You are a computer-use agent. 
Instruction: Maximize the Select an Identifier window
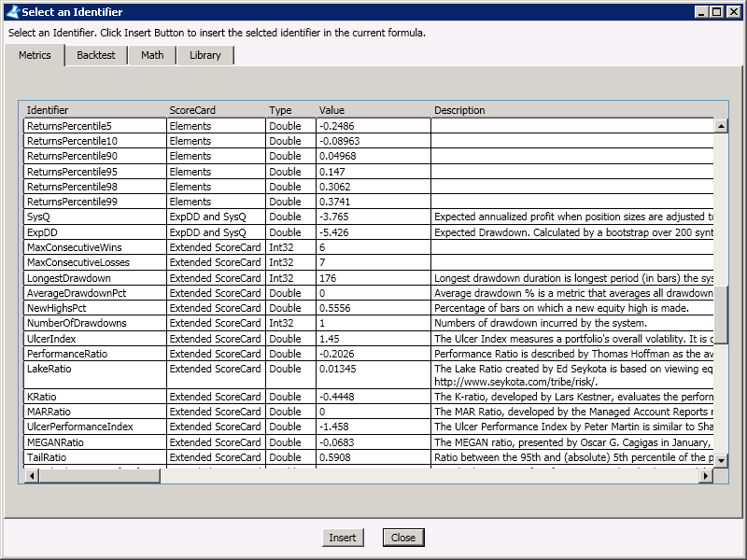[717, 12]
